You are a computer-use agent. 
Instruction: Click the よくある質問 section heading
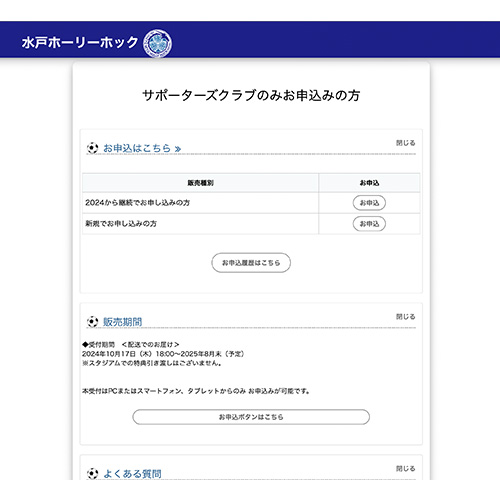[132, 474]
